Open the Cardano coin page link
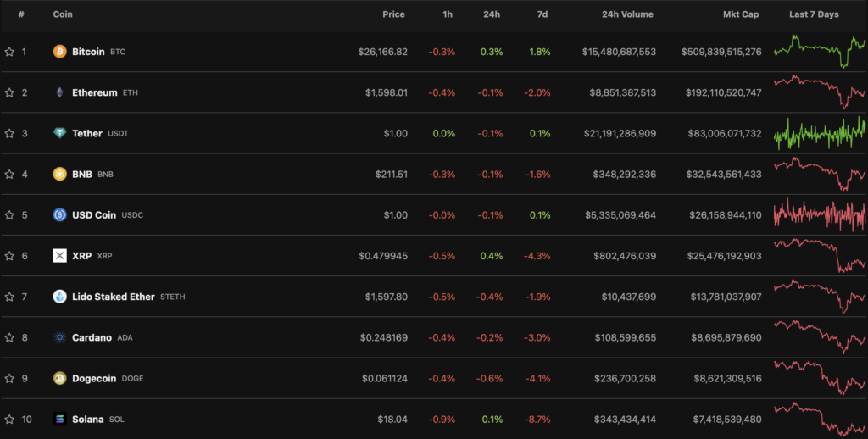 pos(92,337)
